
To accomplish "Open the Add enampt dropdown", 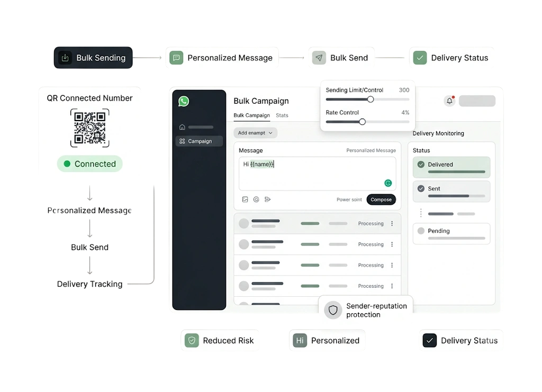I will (x=256, y=133).
